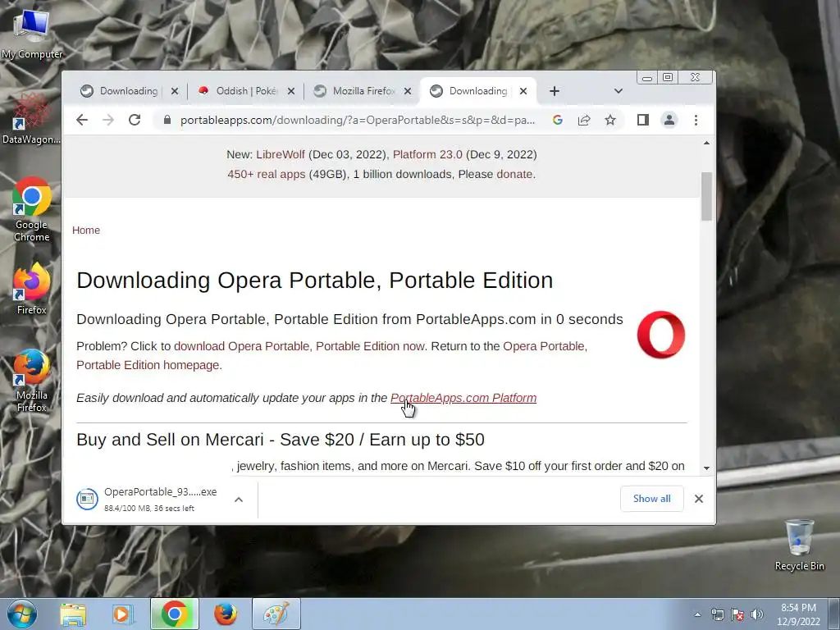The height and width of the screenshot is (630, 840).
Task: Click the Google icon in address bar
Action: click(558, 120)
